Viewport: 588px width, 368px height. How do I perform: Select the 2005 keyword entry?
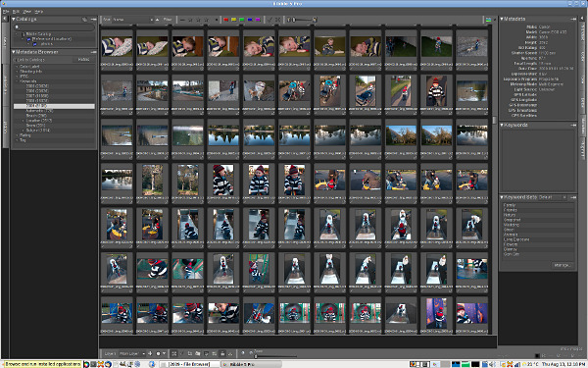pos(37,86)
